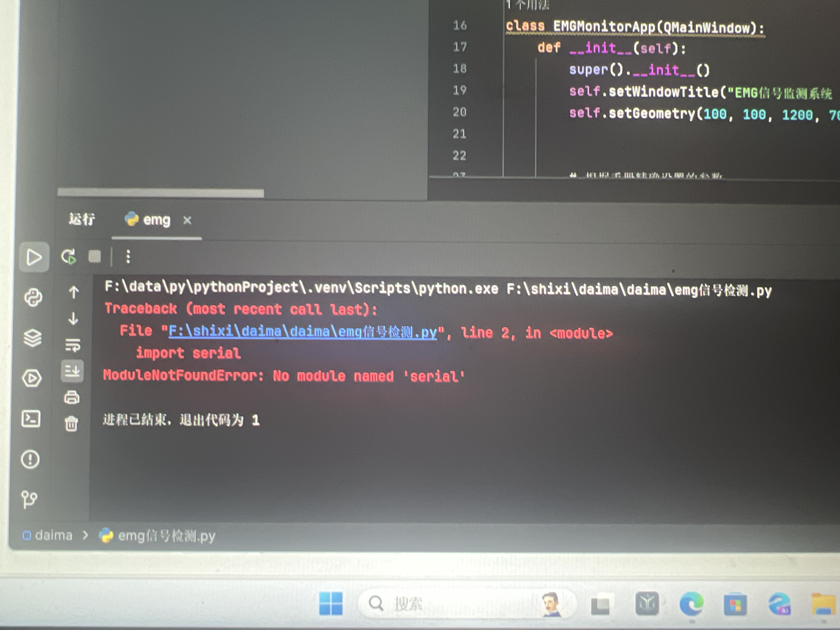Click the project panel horizontal scrollbar
Viewport: 840px width, 630px height.
pos(161,193)
